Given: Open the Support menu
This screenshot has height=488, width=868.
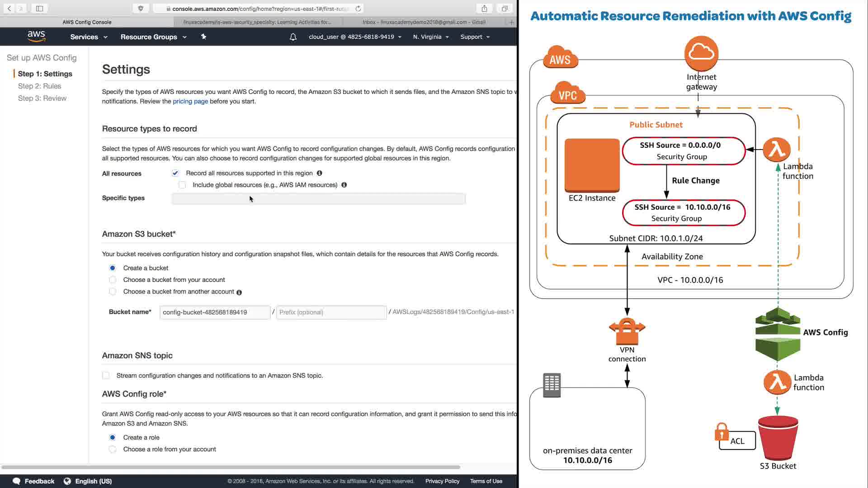Looking at the screenshot, I should point(475,37).
